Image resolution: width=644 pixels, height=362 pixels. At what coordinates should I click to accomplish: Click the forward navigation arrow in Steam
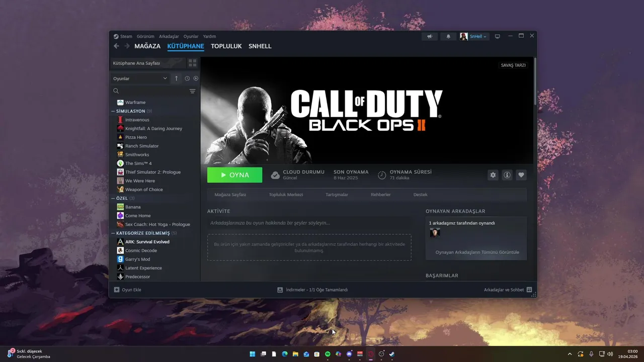click(x=127, y=46)
